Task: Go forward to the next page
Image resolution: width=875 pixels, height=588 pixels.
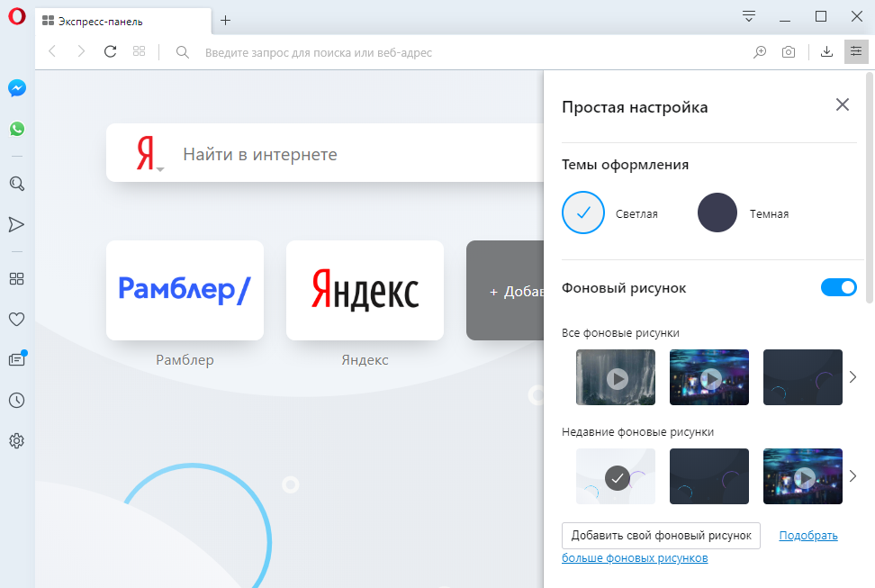Action: 82,52
